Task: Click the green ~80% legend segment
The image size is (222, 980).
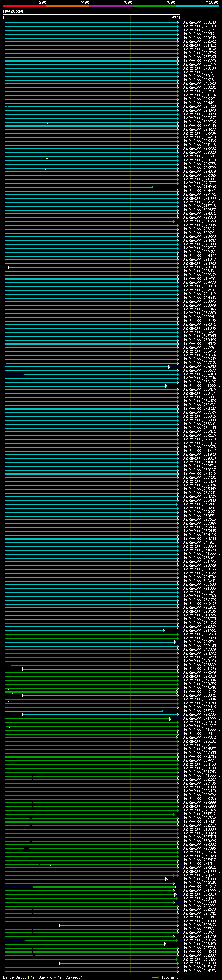Action: point(154,6)
